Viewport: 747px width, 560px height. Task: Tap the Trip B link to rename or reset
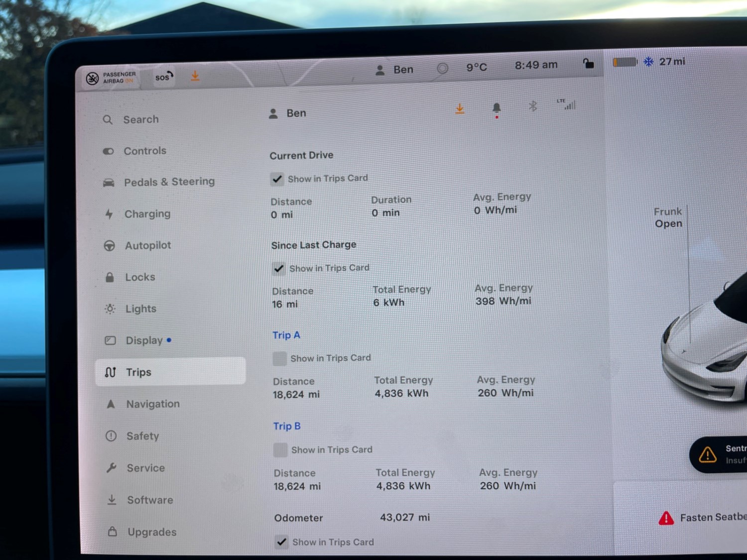[x=287, y=426]
